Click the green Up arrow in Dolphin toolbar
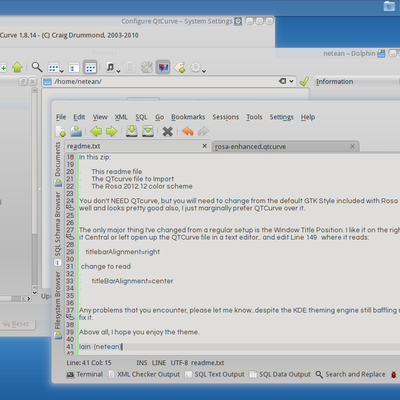This screenshot has width=400, height=400. [x=17, y=67]
